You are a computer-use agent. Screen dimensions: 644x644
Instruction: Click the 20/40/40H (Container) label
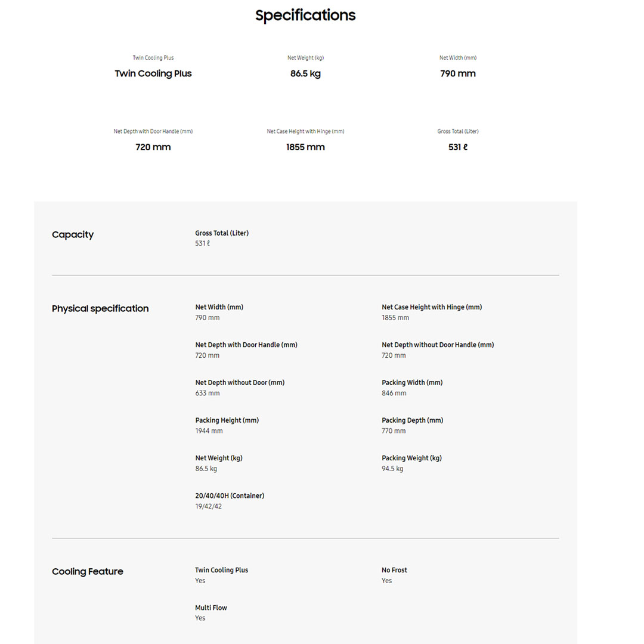click(230, 496)
